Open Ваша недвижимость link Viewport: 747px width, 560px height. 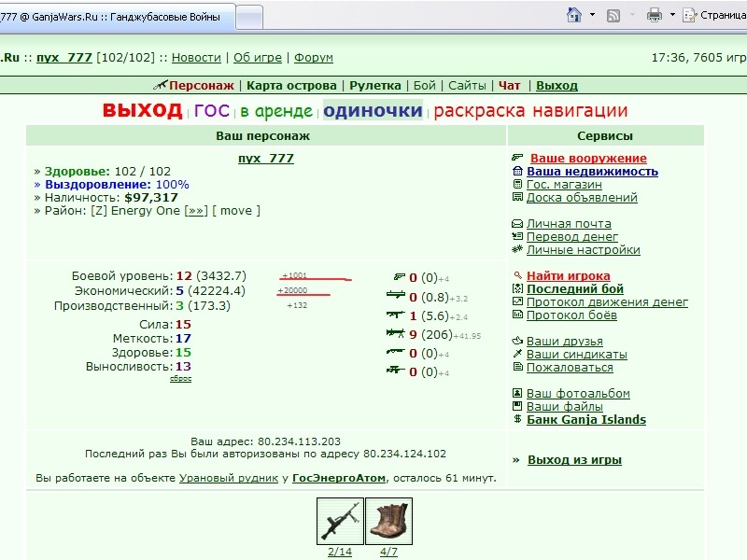click(x=592, y=172)
